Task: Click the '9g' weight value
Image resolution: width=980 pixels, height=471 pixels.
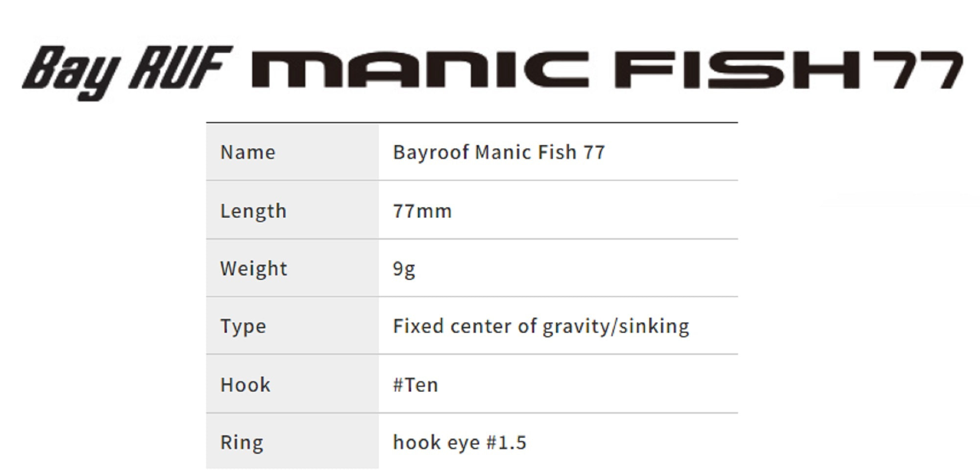Action: pos(404,269)
